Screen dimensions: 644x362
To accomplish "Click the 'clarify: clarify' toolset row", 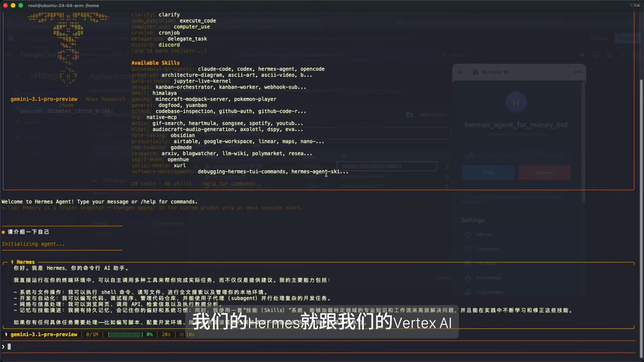I will 155,15.
